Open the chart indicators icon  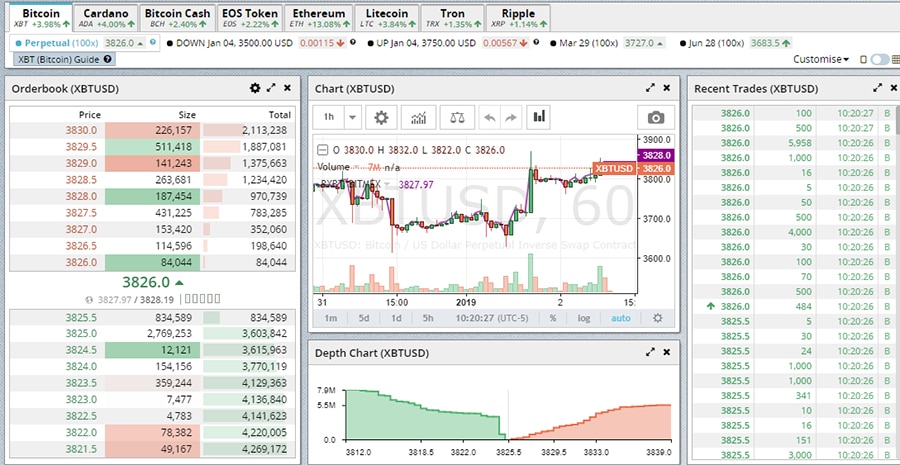419,117
